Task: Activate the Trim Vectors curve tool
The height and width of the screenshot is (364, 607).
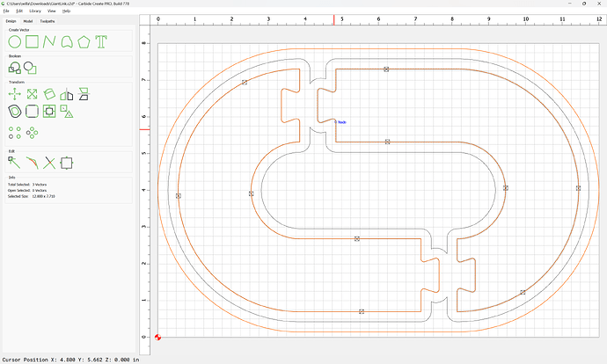Action: 33,163
